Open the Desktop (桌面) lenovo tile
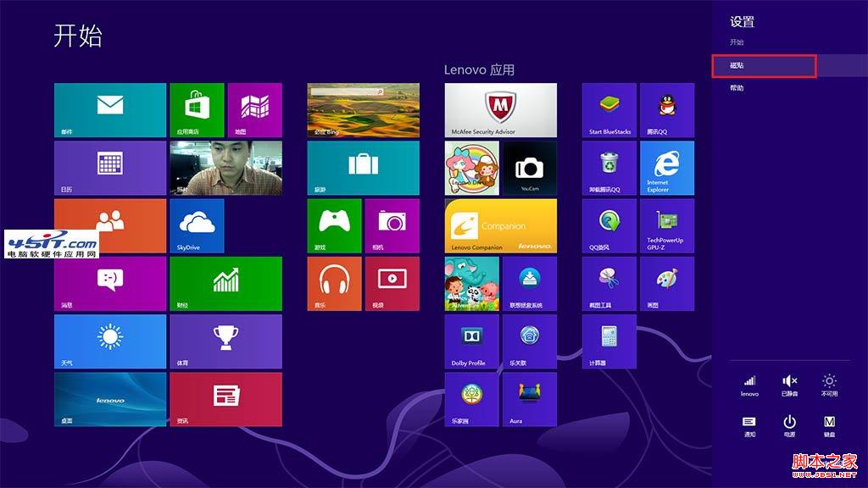The image size is (868, 488). pos(110,399)
